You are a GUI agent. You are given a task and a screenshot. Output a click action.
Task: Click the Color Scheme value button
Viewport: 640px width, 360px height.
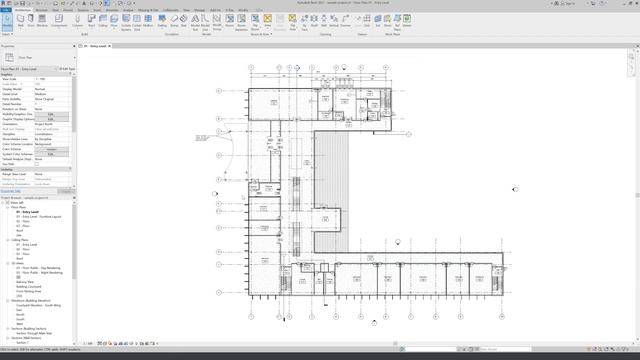pyautogui.click(x=51, y=149)
